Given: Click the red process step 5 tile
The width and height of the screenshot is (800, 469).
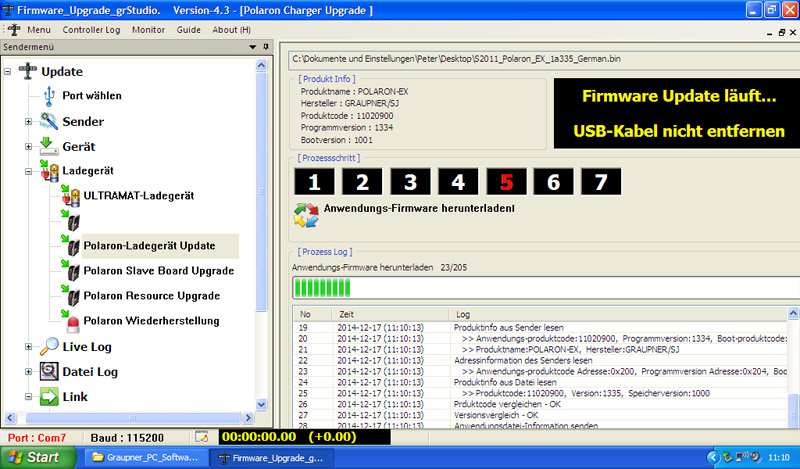Looking at the screenshot, I should [x=506, y=182].
